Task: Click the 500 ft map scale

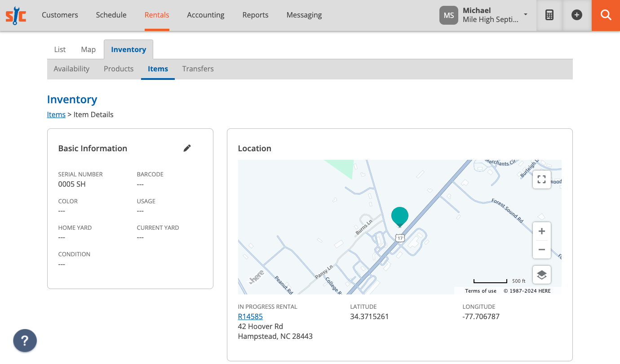Action: 500,281
